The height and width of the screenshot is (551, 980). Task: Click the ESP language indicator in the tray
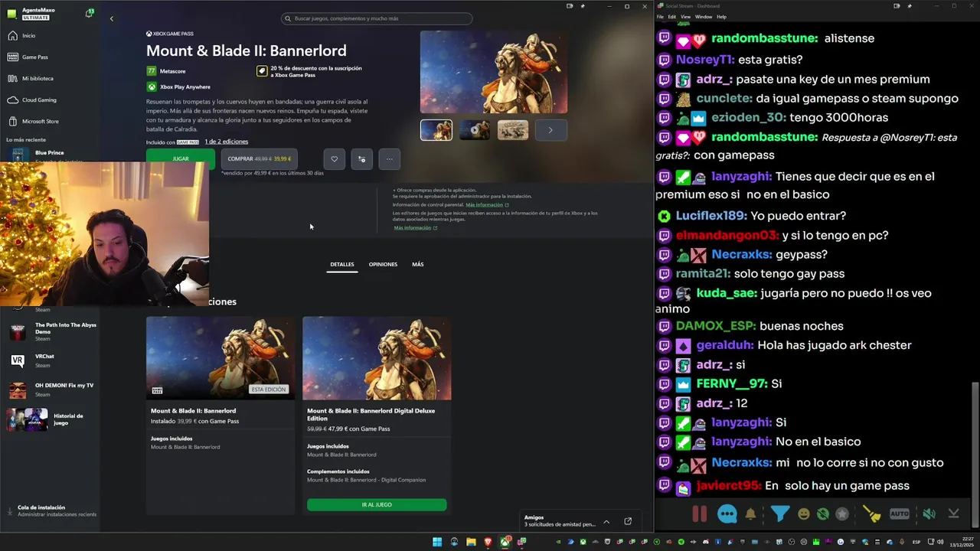coord(916,542)
